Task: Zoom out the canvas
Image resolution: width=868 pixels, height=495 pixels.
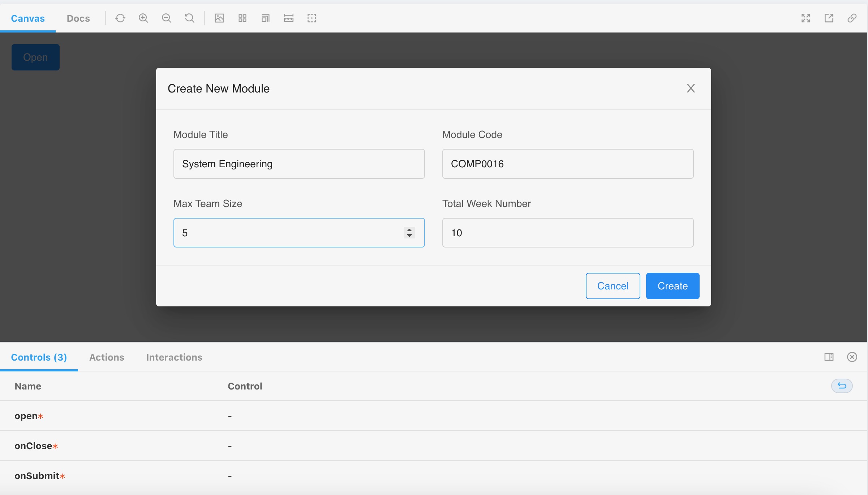Action: pyautogui.click(x=167, y=18)
